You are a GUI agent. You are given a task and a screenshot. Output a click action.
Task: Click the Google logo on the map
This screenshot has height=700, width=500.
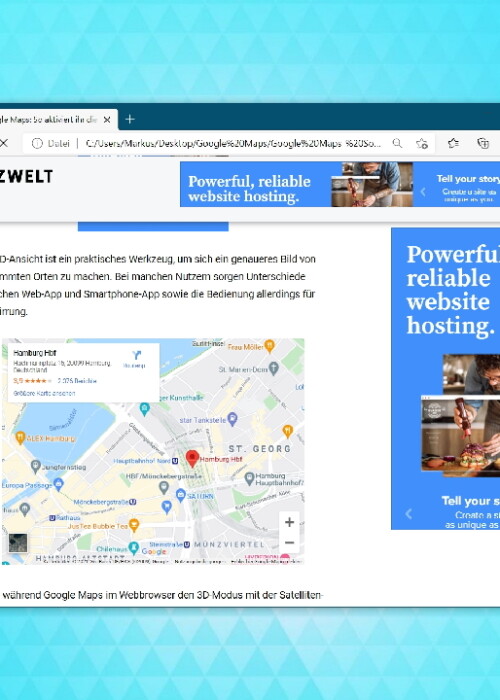coord(154,552)
